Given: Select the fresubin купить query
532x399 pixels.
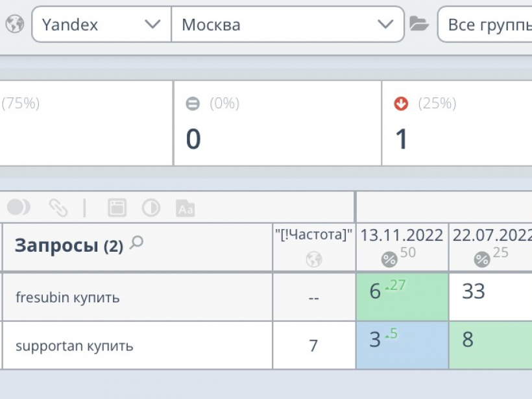Looking at the screenshot, I should click(x=67, y=297).
